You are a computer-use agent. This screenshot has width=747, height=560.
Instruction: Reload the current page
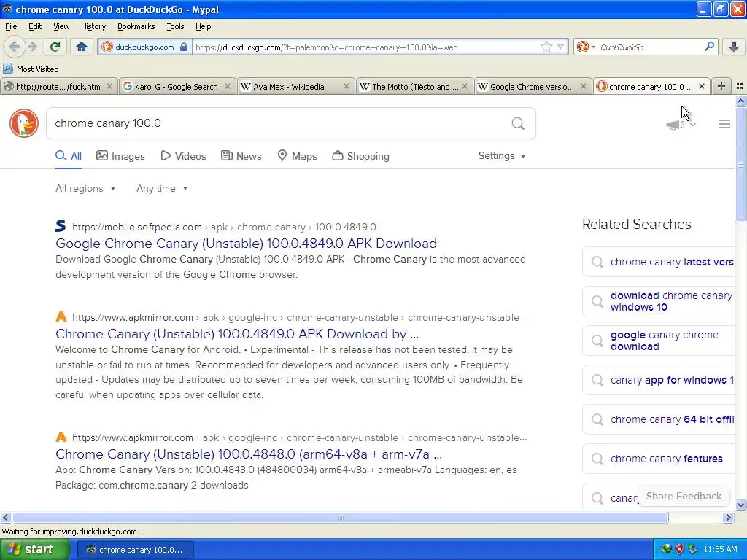tap(55, 47)
